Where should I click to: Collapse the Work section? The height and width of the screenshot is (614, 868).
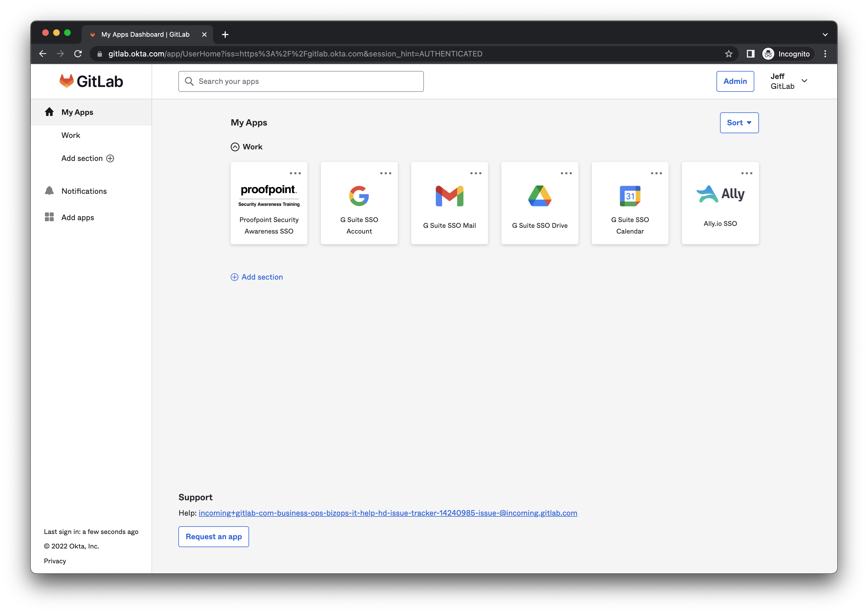click(x=235, y=147)
